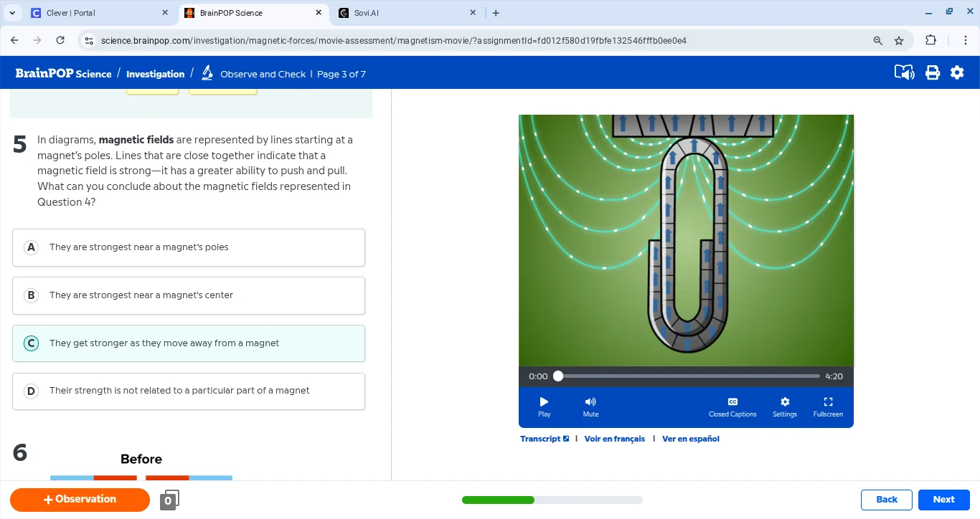Choose answer B strongest near center
This screenshot has width=980, height=519.
point(189,295)
